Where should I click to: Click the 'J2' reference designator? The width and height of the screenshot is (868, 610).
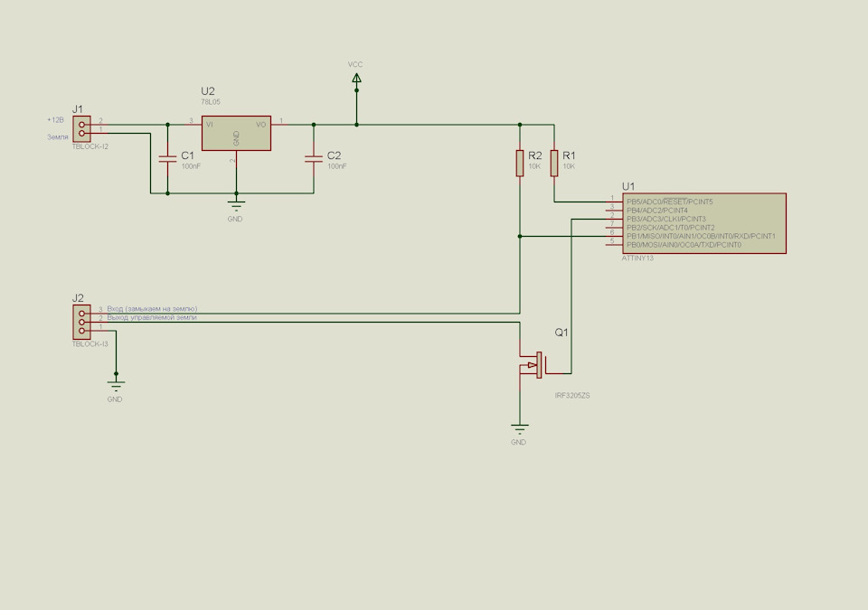[x=78, y=298]
